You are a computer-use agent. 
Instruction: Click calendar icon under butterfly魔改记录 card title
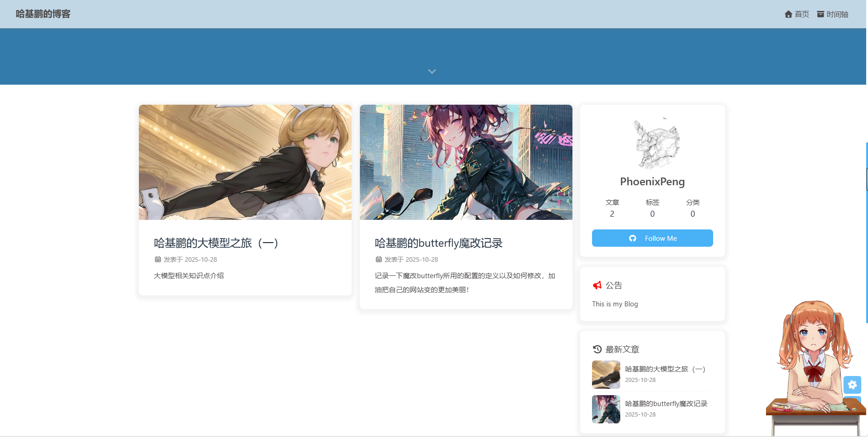379,259
